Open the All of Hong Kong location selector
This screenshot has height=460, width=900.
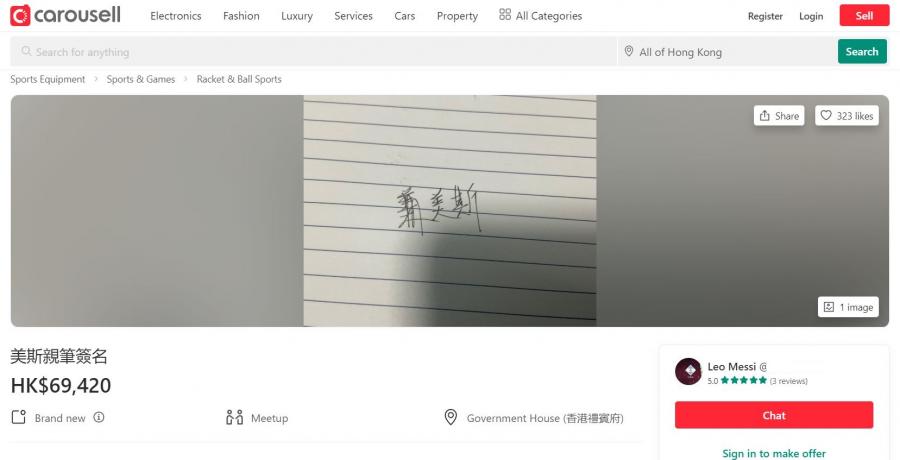pyautogui.click(x=727, y=52)
